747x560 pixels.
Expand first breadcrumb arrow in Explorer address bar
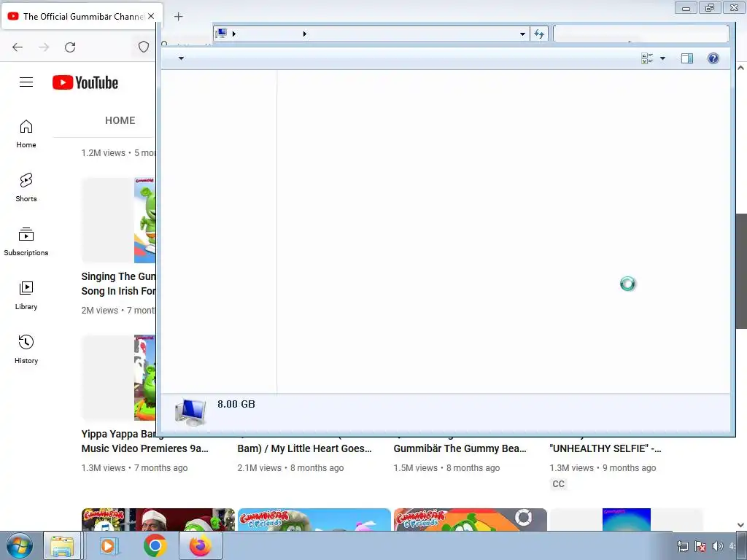tap(234, 34)
